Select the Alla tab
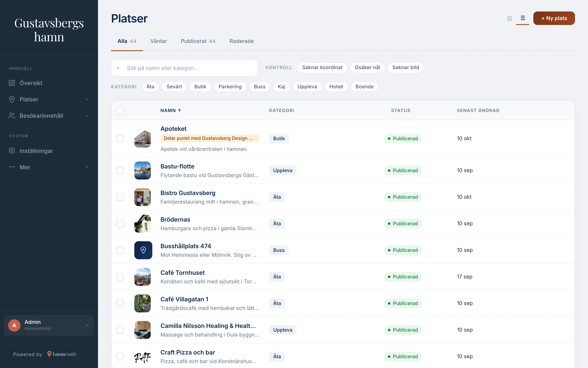This screenshot has height=368, width=588. tap(127, 41)
